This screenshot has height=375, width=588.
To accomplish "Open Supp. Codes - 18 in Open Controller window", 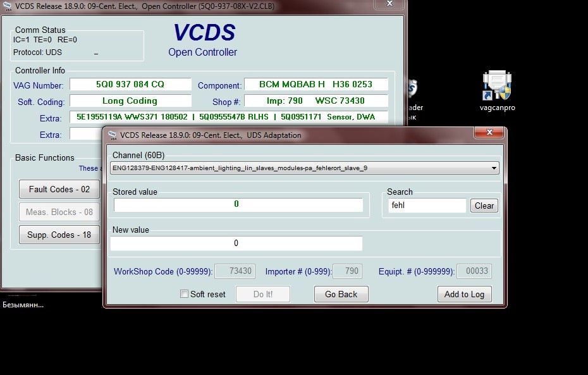I will (59, 235).
